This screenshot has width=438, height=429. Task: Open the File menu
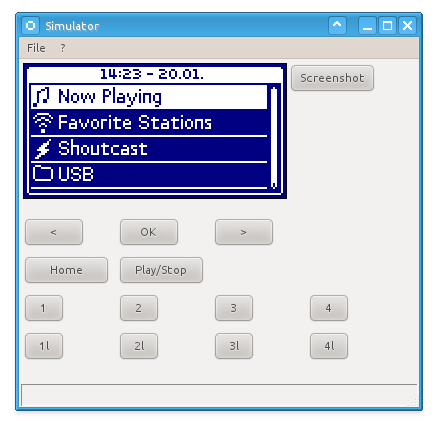click(x=36, y=48)
